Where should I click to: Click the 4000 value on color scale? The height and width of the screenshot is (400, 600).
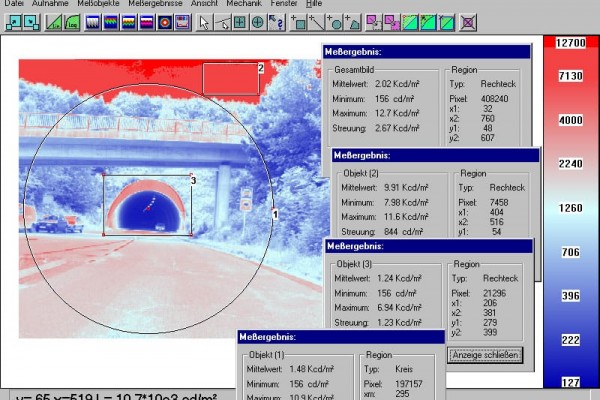tap(571, 120)
